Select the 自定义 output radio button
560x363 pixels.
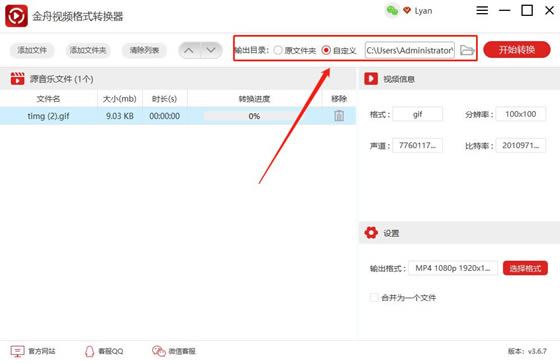[326, 50]
